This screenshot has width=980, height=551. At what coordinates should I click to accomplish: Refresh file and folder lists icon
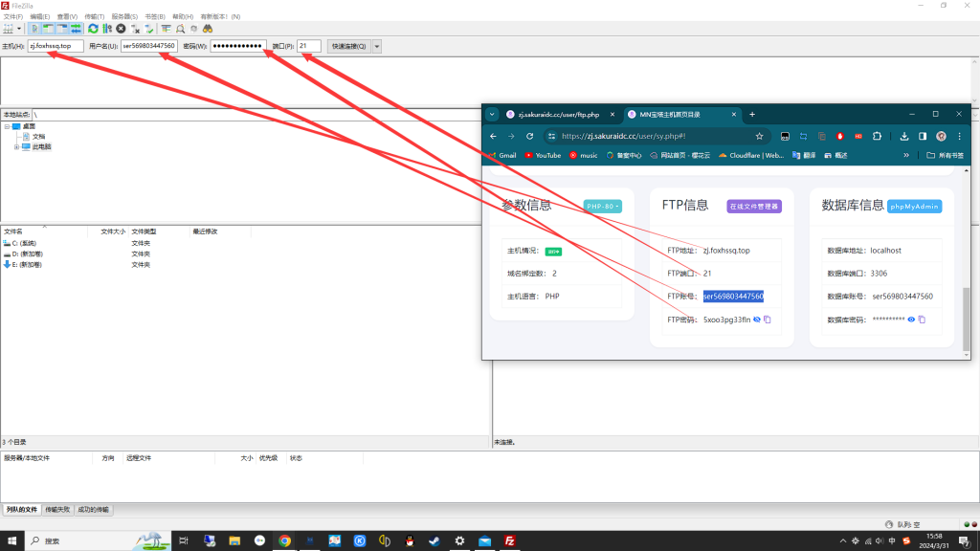(93, 29)
